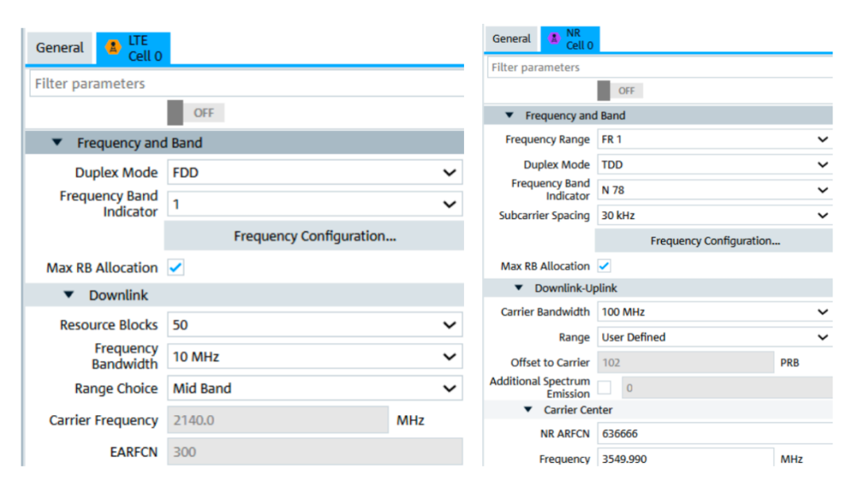Collapse the LTE Frequency and Band section
This screenshot has width=858, height=504.
57,143
